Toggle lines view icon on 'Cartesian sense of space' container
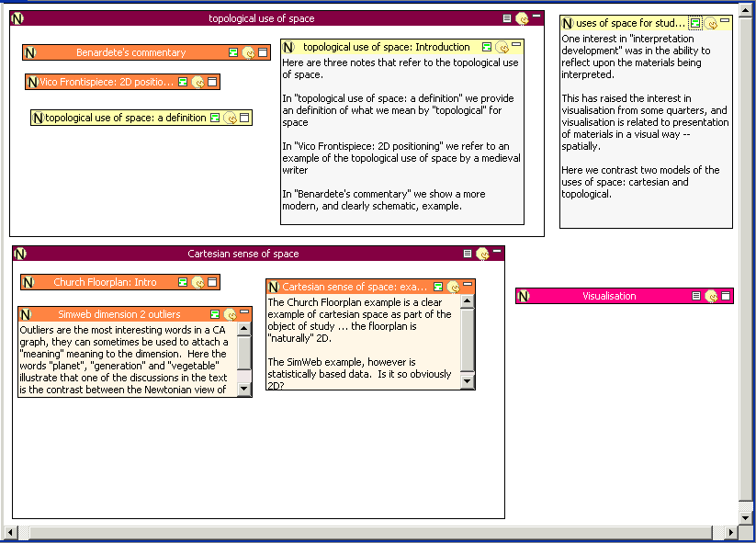This screenshot has height=543, width=756. click(x=468, y=254)
